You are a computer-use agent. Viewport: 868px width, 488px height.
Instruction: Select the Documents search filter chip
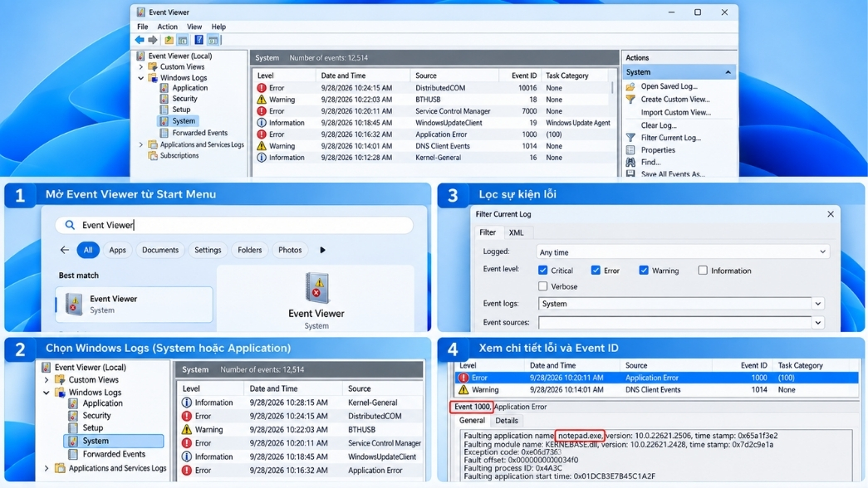coord(160,250)
